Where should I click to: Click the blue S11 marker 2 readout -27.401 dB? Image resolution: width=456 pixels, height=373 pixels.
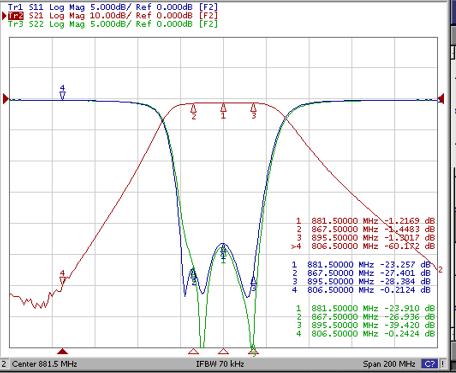[x=361, y=273]
